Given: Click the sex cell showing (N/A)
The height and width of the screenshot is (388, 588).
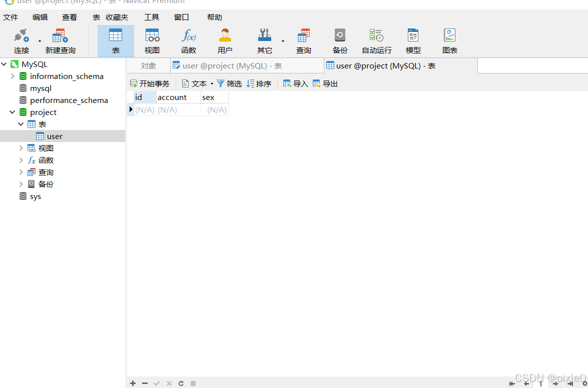Looking at the screenshot, I should [x=215, y=109].
